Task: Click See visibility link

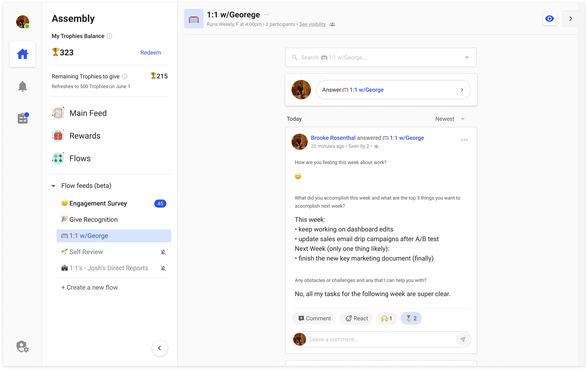Action: (312, 24)
